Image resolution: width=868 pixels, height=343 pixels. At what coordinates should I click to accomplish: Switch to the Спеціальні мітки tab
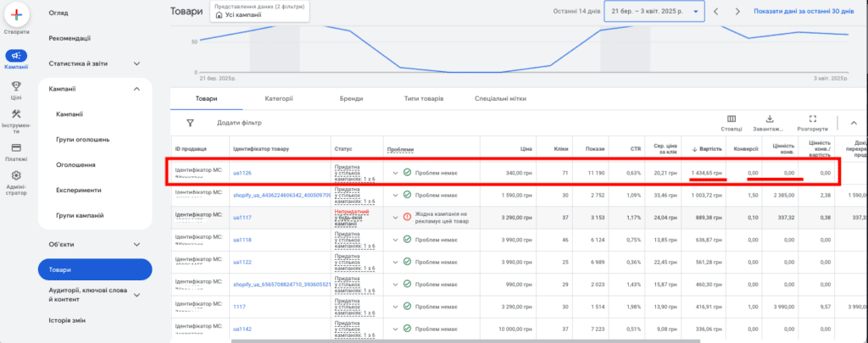(x=500, y=98)
